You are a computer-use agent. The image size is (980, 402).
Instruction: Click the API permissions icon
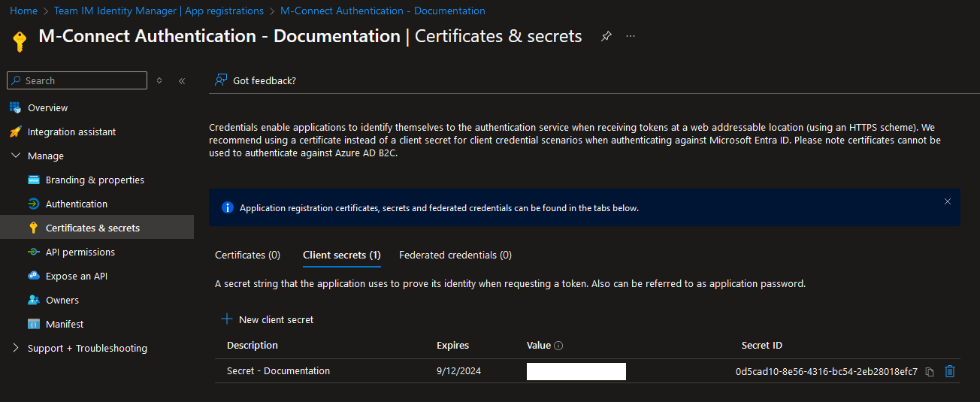[33, 252]
